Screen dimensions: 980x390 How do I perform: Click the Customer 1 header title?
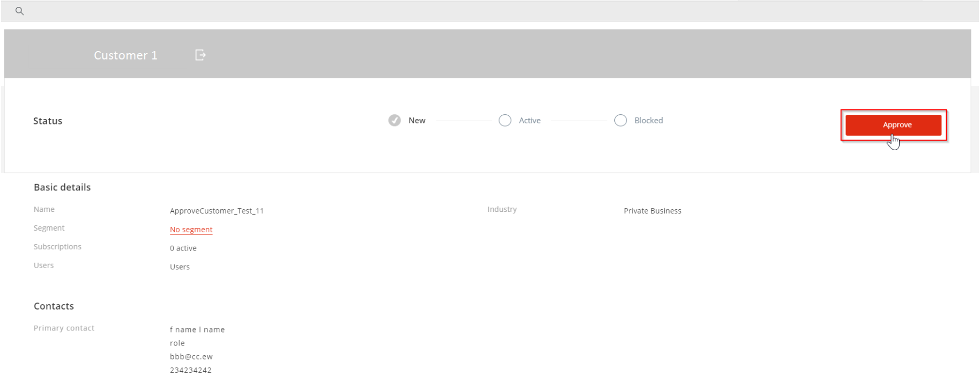(125, 55)
